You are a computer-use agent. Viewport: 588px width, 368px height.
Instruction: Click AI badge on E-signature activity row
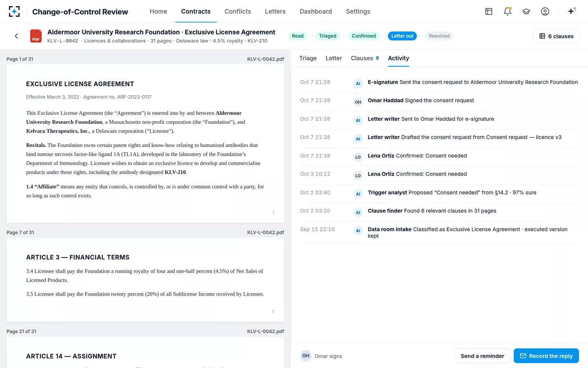click(x=358, y=84)
